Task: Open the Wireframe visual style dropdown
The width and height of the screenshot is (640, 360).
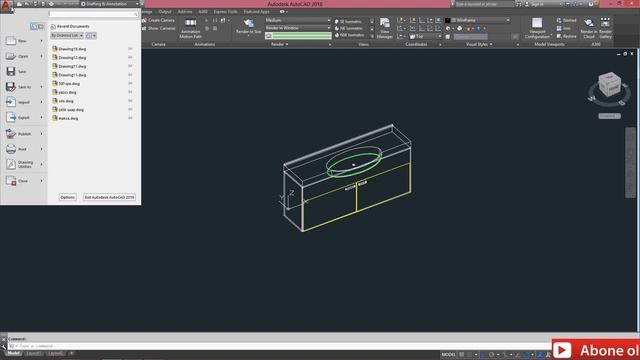Action: pyautogui.click(x=481, y=20)
